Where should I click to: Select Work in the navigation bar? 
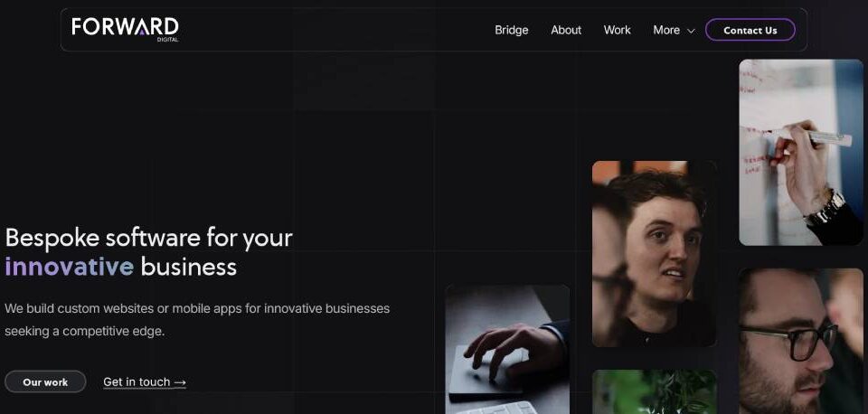coord(618,31)
